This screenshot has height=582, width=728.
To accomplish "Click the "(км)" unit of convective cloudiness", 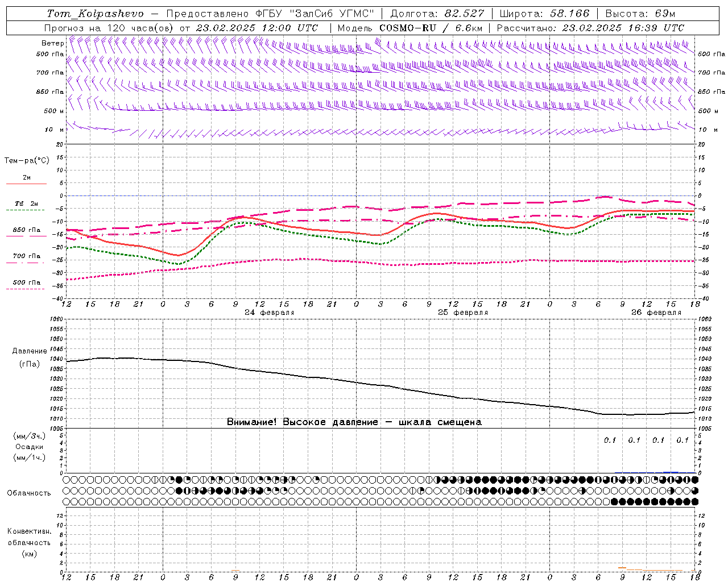I will [x=30, y=554].
